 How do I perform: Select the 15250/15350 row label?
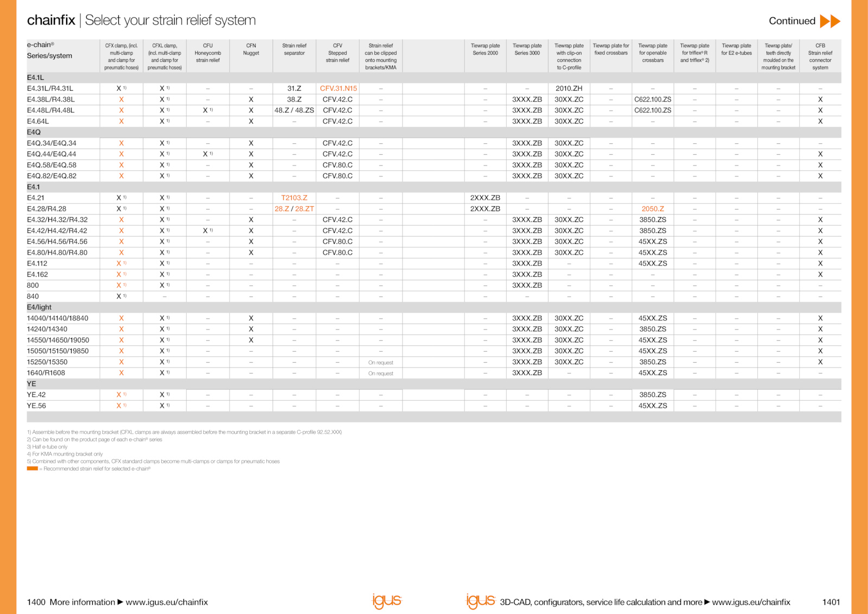pos(47,362)
